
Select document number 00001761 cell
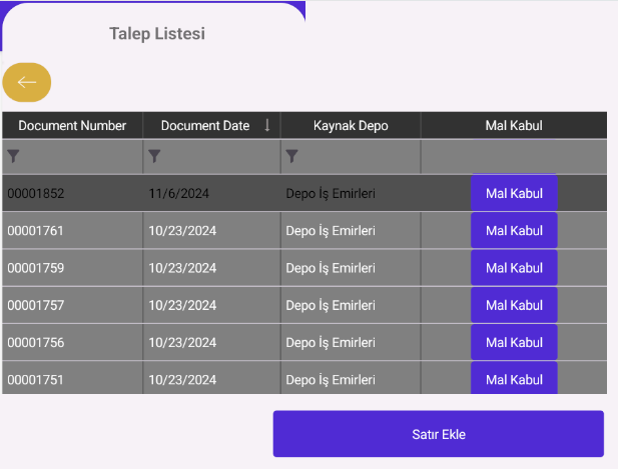click(72, 231)
